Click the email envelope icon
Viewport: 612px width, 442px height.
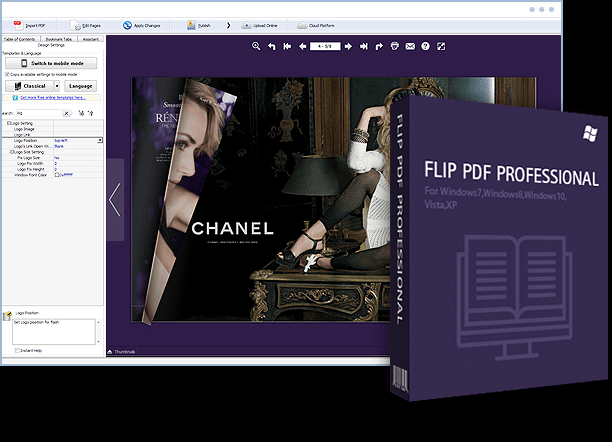click(410, 46)
